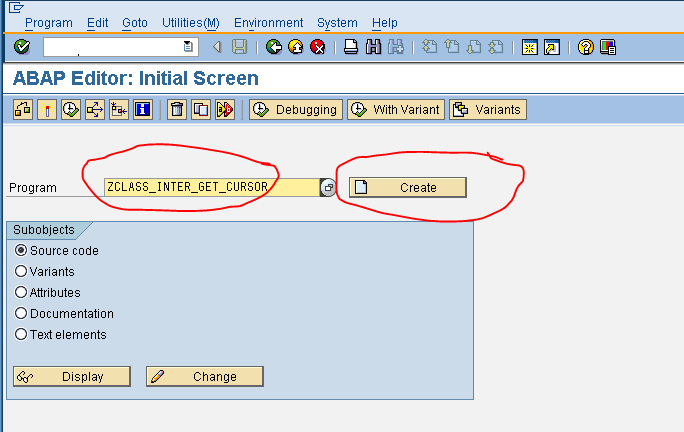Click the Where-Used List icon
The width and height of the screenshot is (684, 432).
[x=95, y=110]
